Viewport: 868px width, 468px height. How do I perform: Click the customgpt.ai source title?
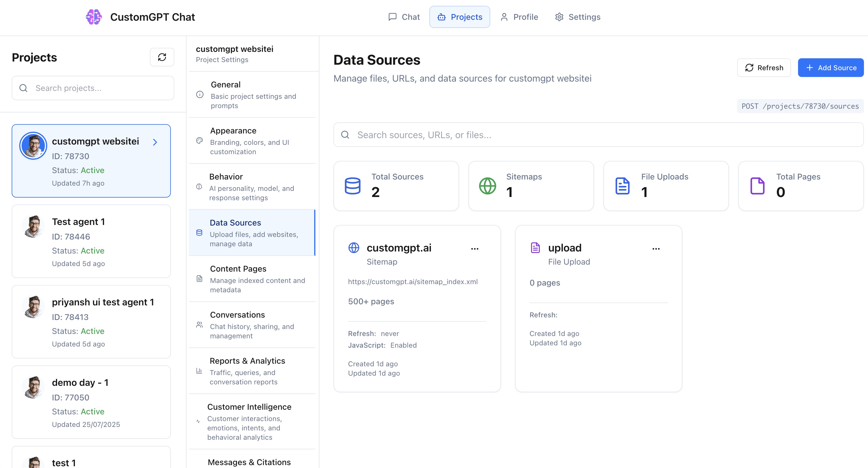click(x=399, y=248)
